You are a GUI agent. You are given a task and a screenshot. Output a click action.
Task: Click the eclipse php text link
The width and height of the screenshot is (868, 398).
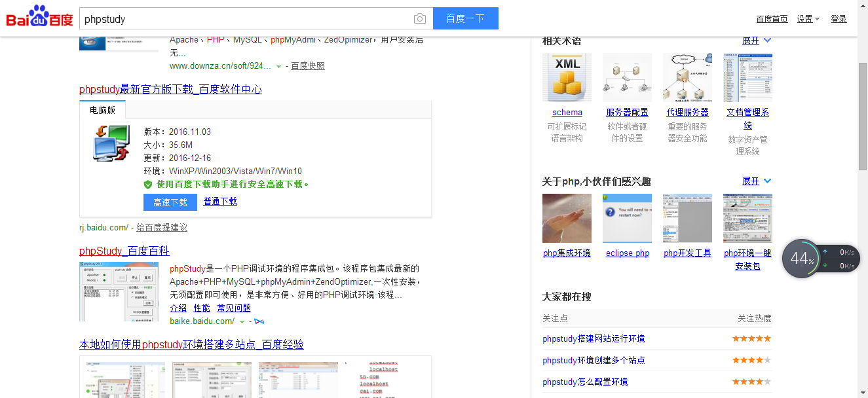(627, 253)
